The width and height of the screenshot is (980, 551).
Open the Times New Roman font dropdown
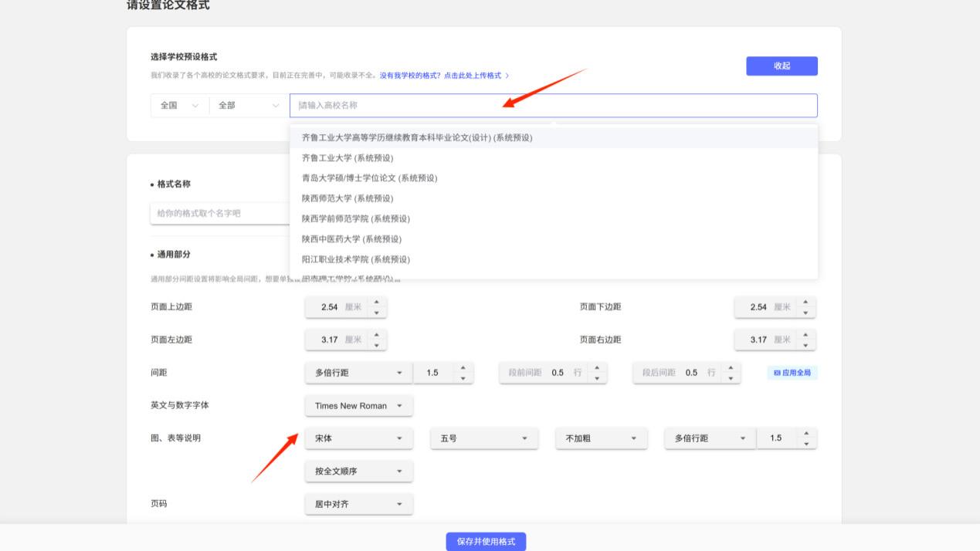[x=358, y=406]
